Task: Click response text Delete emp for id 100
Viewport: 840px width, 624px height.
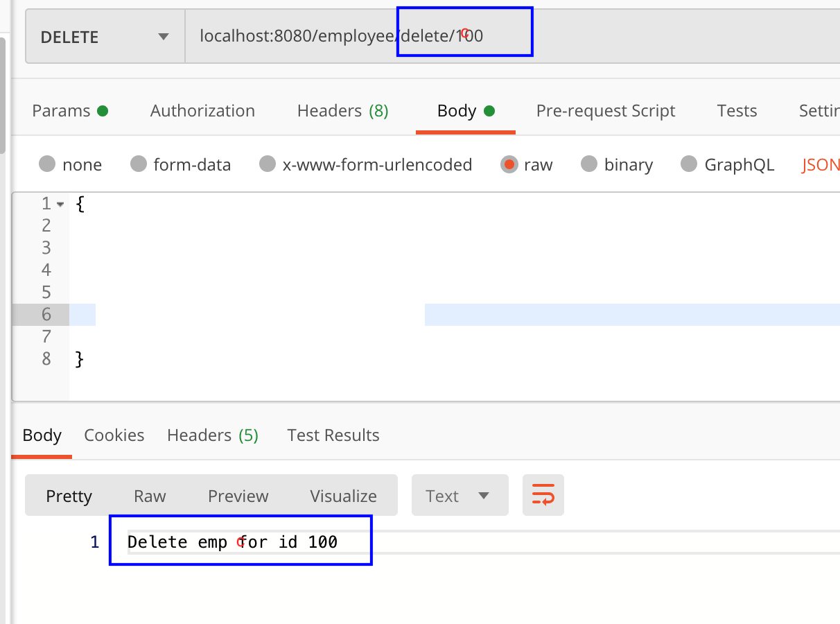Action: [233, 541]
